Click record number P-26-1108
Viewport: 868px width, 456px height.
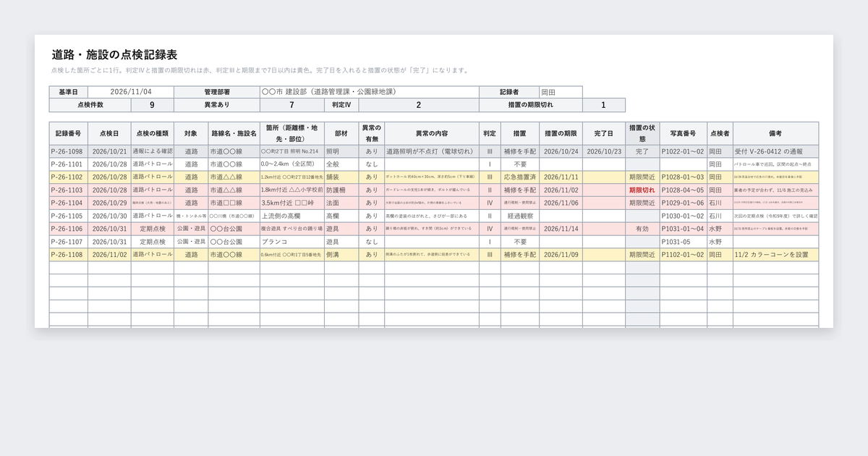69,255
